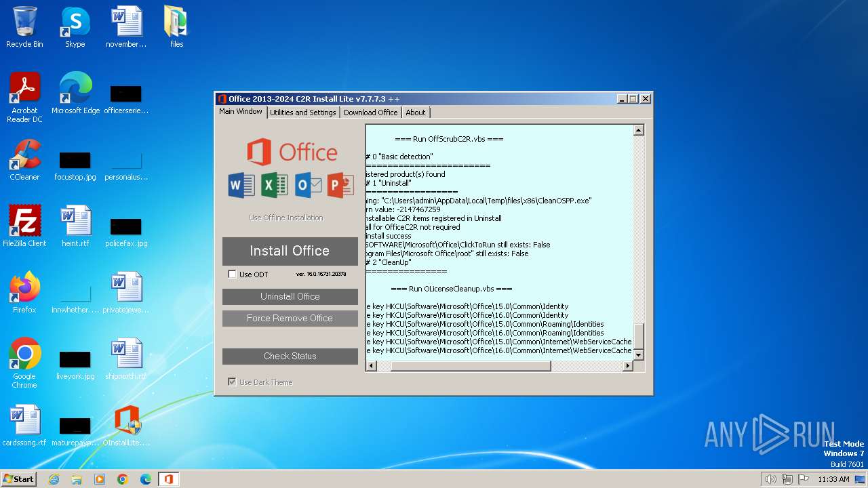
Task: Open the Recycle Bin desktop icon
Action: 24,27
